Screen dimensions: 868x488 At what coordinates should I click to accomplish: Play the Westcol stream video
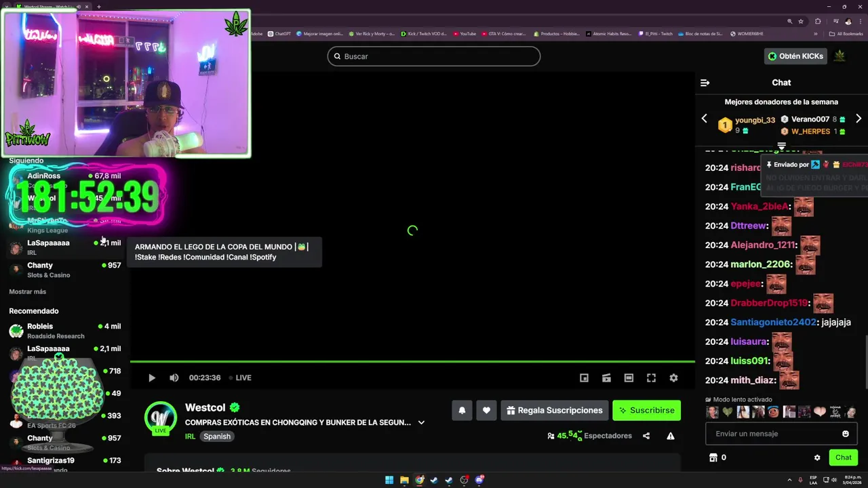tap(152, 378)
